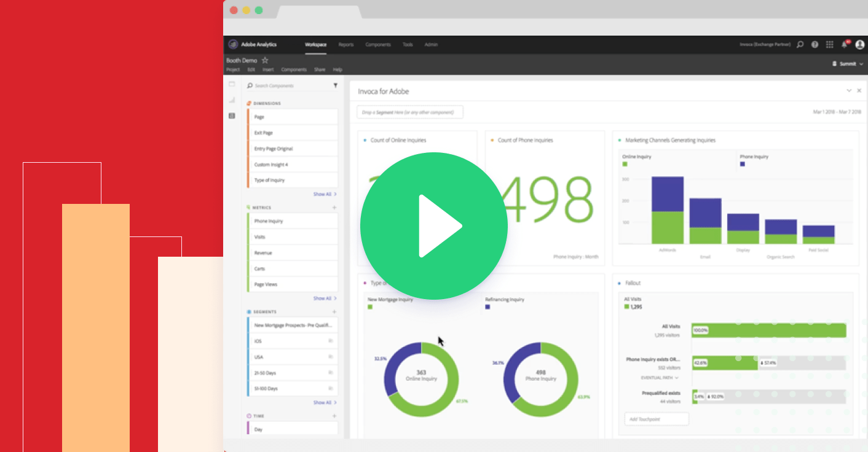Screen dimensions: 868x452
Task: Switch to the Workspace tab
Action: click(x=315, y=44)
